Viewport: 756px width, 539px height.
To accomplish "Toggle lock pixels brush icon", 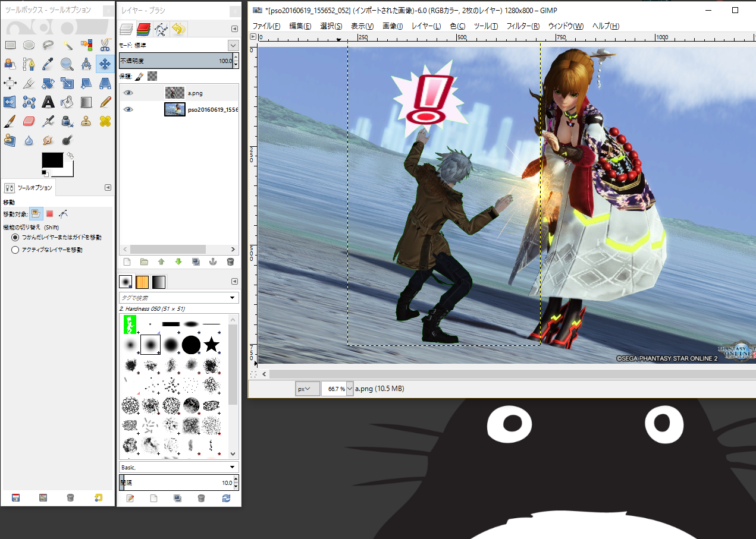I will tap(139, 76).
